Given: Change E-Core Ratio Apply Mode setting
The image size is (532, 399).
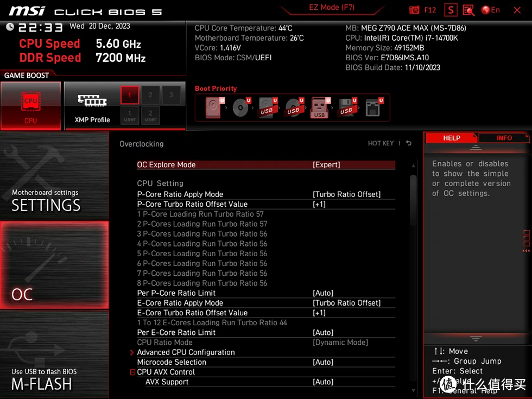Looking at the screenshot, I should coord(266,303).
